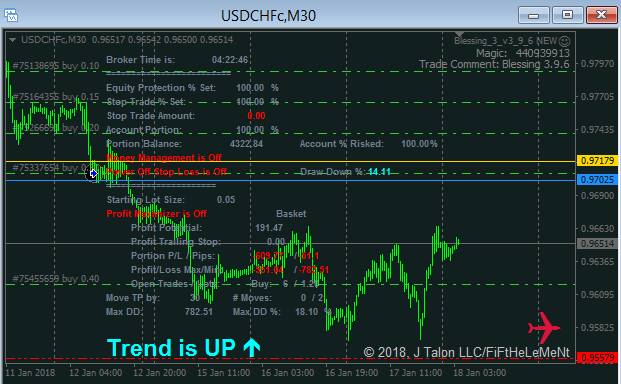Click the J Talon LLC copyright text
This screenshot has height=384, width=621.
(467, 352)
